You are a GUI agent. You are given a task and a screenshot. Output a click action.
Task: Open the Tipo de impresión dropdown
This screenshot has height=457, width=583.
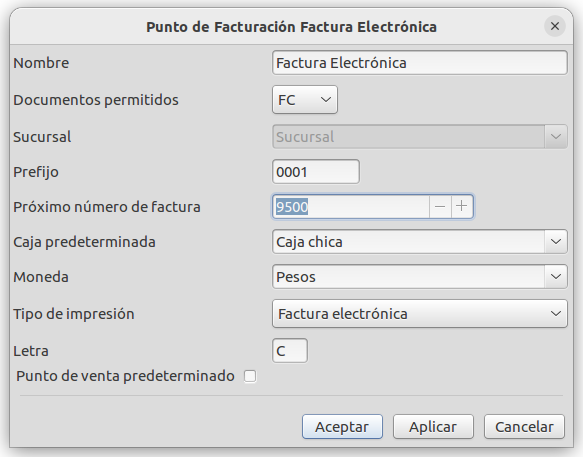[x=420, y=314]
